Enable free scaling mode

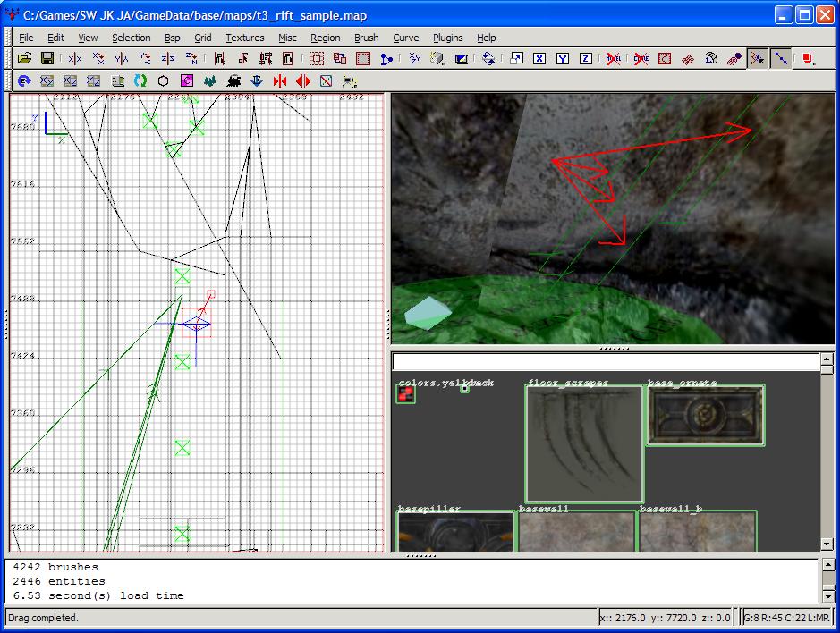tap(516, 58)
